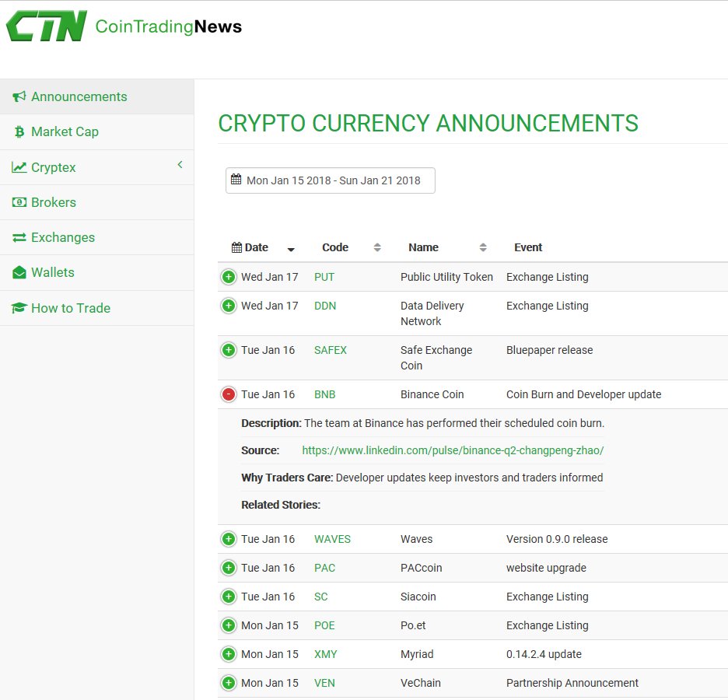
Task: Expand the SAFEX row details
Action: pos(229,350)
